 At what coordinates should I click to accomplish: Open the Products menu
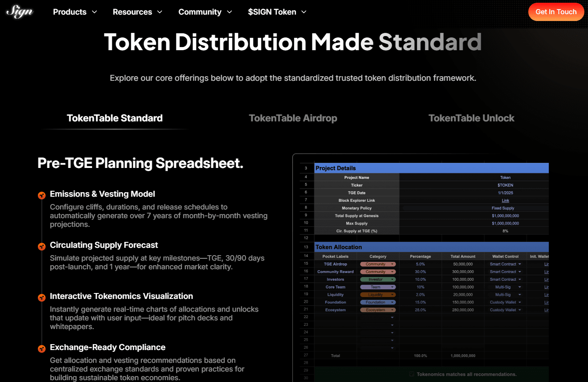75,12
